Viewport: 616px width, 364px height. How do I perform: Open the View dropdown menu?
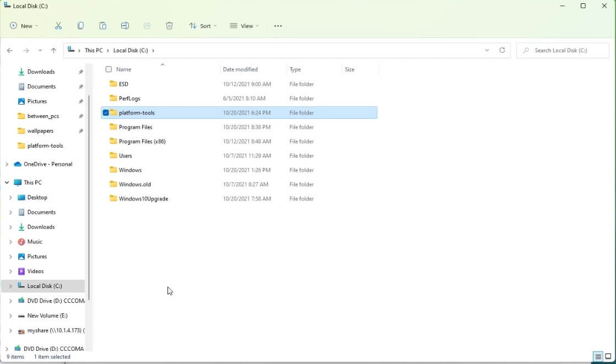(244, 25)
